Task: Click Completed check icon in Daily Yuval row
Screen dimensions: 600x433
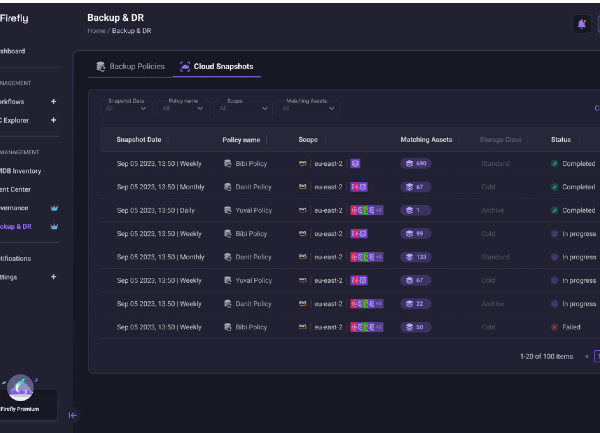Action: point(554,210)
